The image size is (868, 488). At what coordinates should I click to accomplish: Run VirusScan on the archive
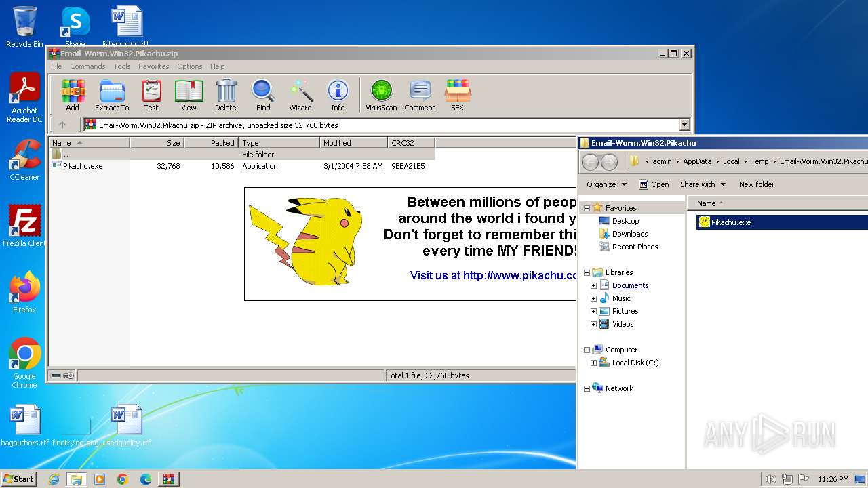pos(381,95)
